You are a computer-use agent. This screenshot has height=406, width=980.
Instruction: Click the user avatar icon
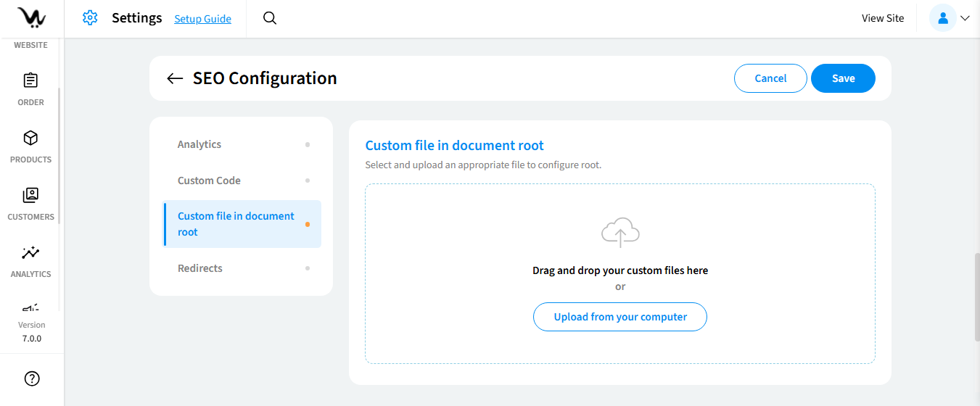pyautogui.click(x=943, y=18)
